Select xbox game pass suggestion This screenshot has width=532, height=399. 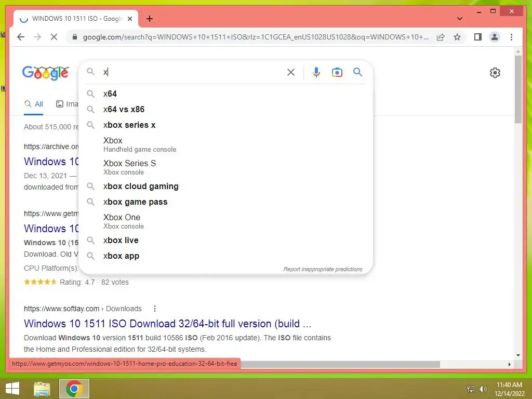225,202
